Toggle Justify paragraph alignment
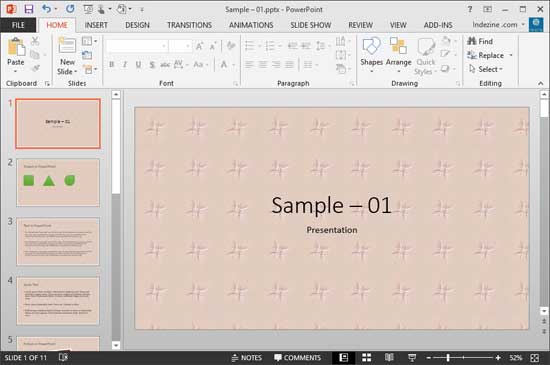The width and height of the screenshot is (550, 365). (289, 65)
